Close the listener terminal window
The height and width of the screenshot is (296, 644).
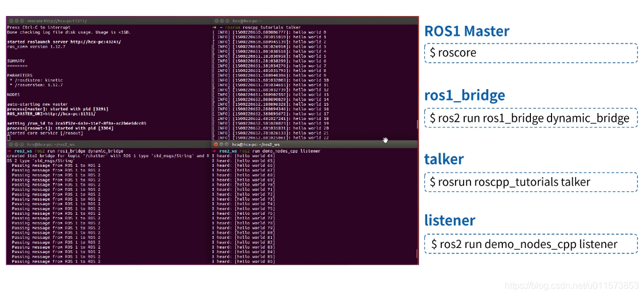click(216, 145)
